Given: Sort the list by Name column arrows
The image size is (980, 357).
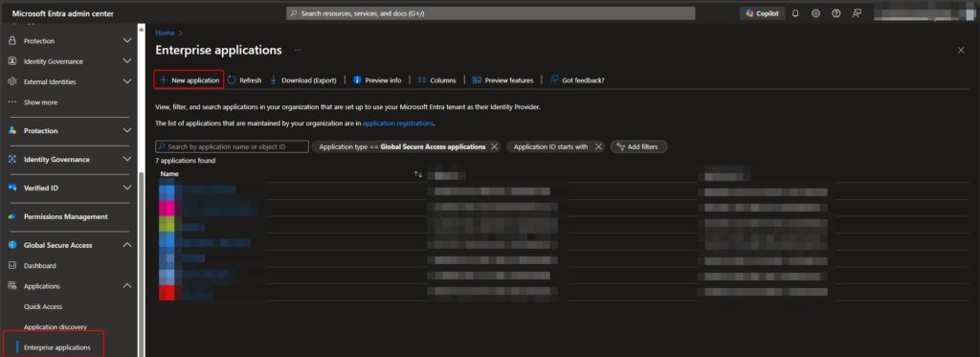Looking at the screenshot, I should pyautogui.click(x=418, y=174).
